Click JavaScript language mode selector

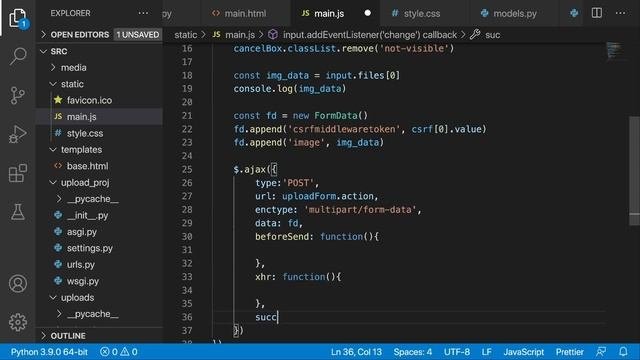click(x=524, y=352)
